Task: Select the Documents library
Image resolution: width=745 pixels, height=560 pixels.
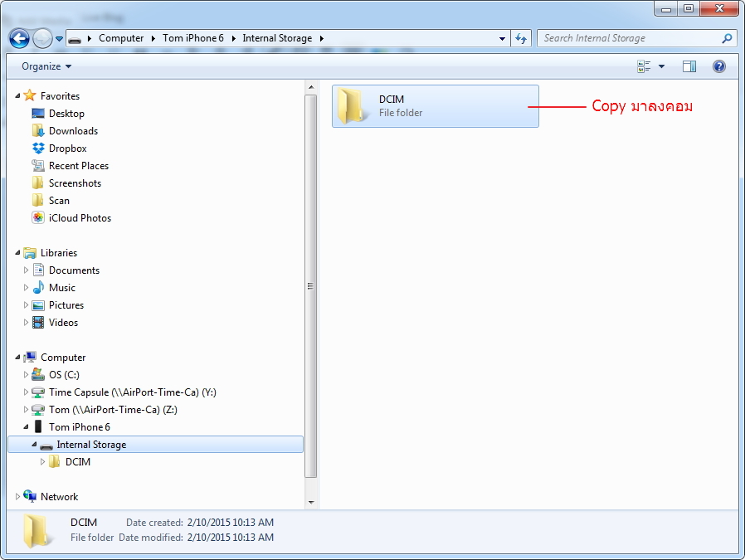Action: [74, 270]
